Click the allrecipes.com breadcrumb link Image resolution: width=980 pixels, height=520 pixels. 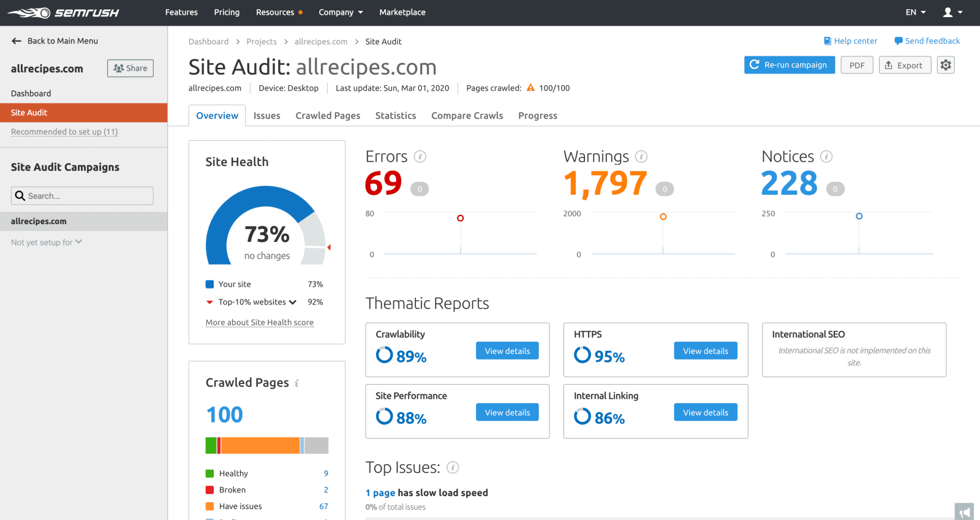pos(321,42)
